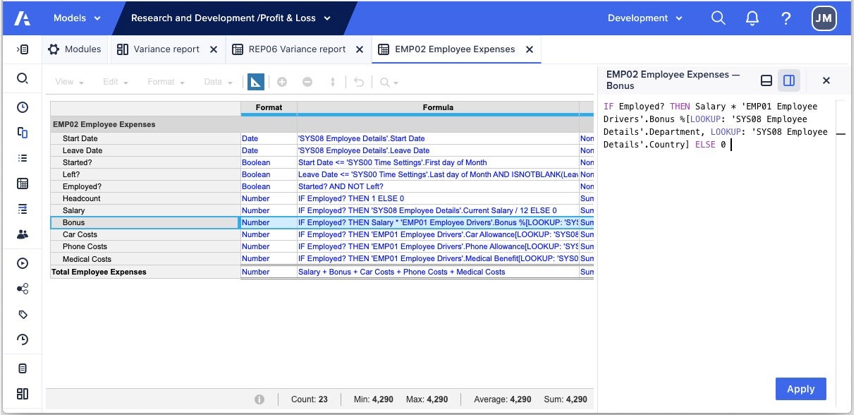Switch to the REP06 Variance report tab
This screenshot has width=868, height=415.
click(x=288, y=49)
